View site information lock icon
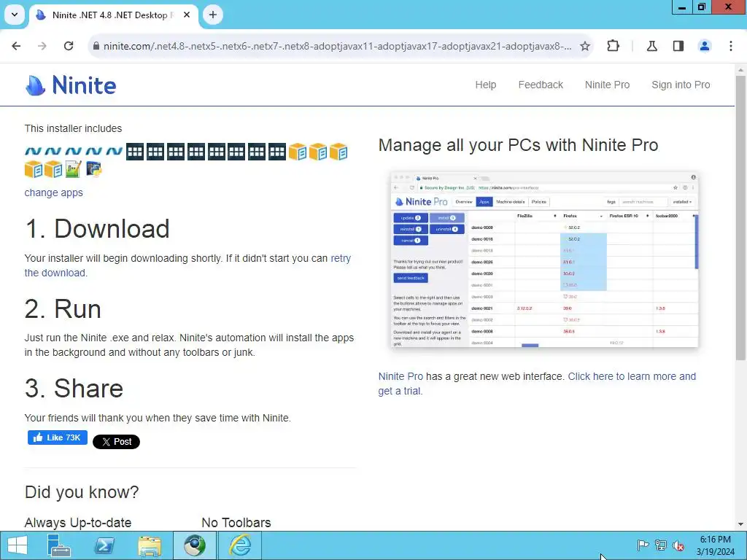 coord(96,46)
